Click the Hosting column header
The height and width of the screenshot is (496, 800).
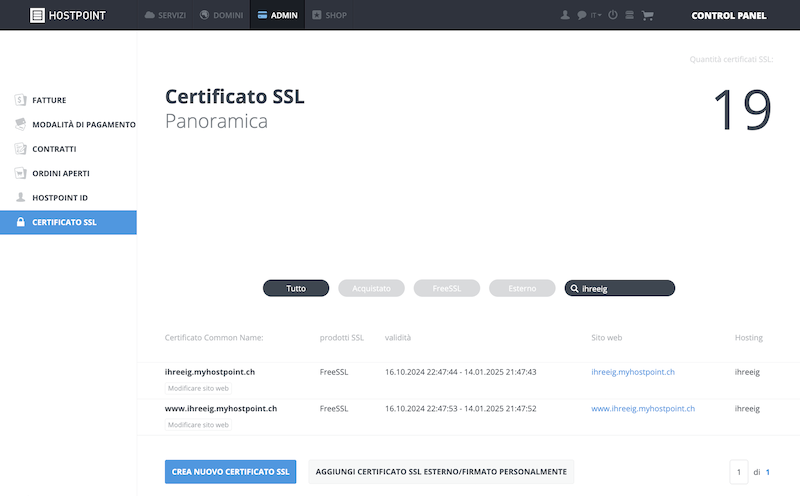click(x=748, y=337)
